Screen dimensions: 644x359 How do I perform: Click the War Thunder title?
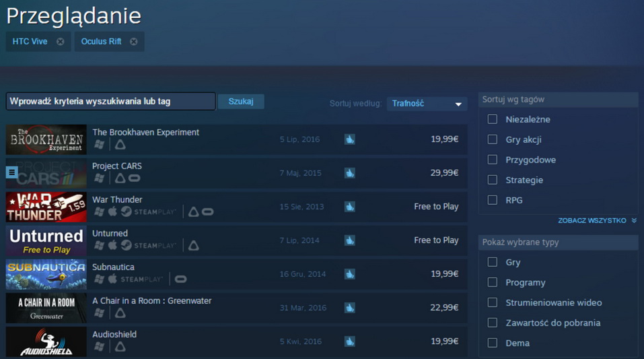[118, 200]
